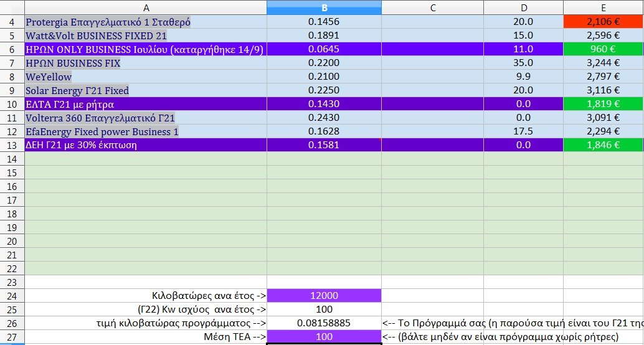The height and width of the screenshot is (345, 644).
Task: Click label Κιλοβατώρες ανα έτος
Action: coord(209,296)
